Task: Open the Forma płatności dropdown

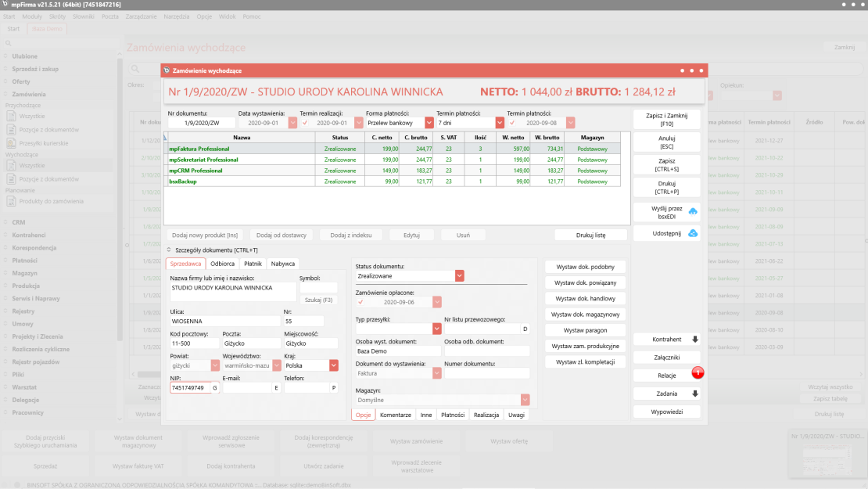Action: pos(429,123)
